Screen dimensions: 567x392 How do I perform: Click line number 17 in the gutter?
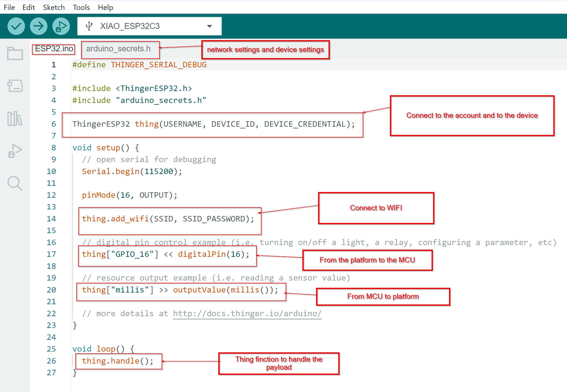(51, 254)
